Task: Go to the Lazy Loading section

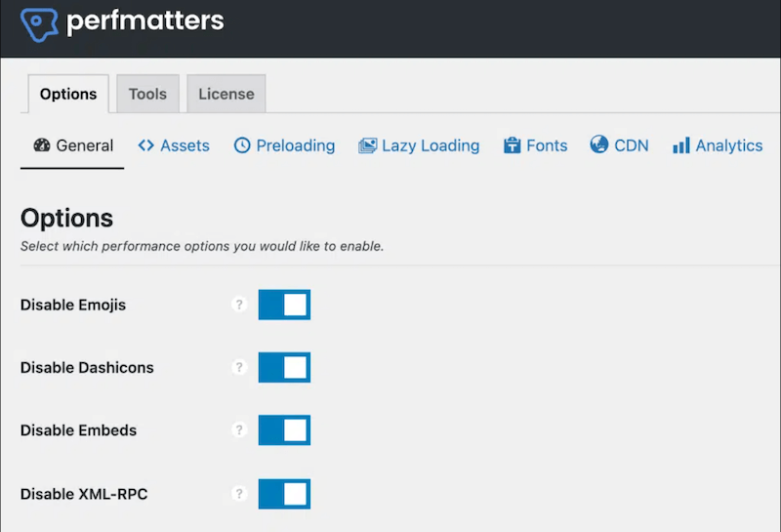Action: [419, 145]
